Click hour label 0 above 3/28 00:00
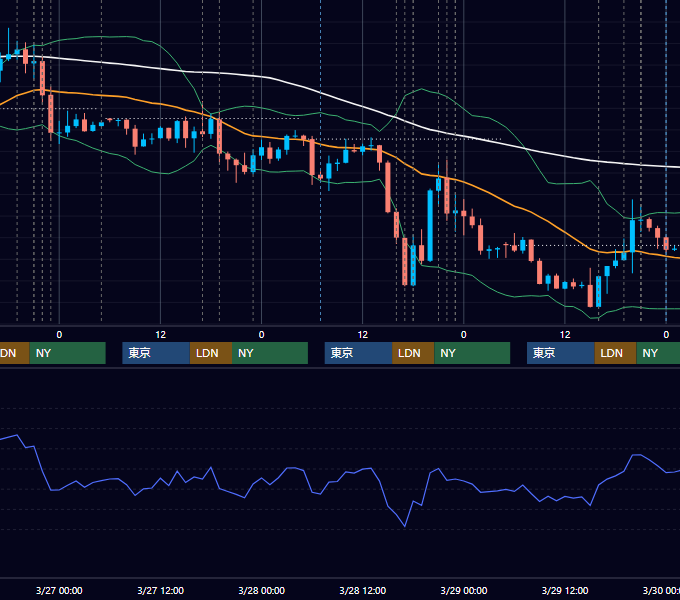The height and width of the screenshot is (600, 680). tap(262, 335)
